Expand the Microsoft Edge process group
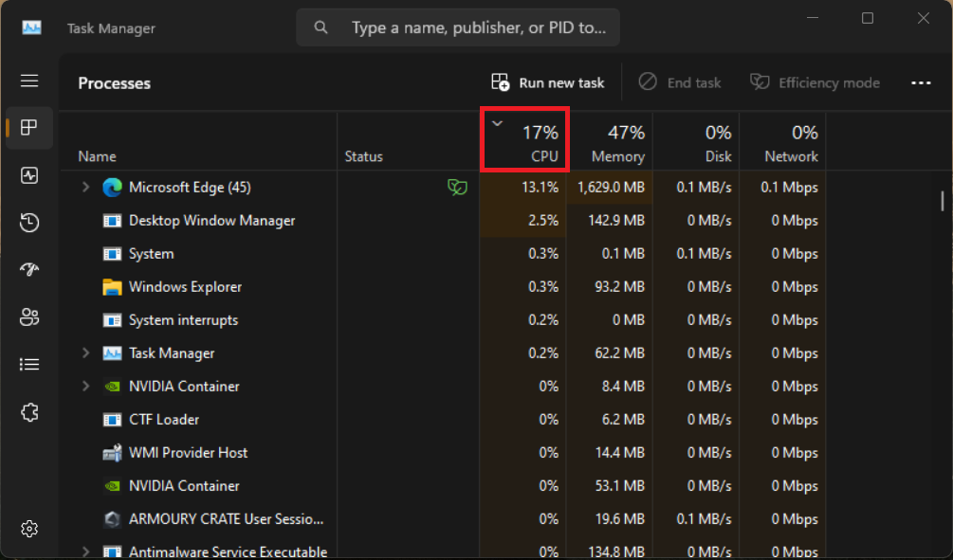953x560 pixels. click(86, 188)
